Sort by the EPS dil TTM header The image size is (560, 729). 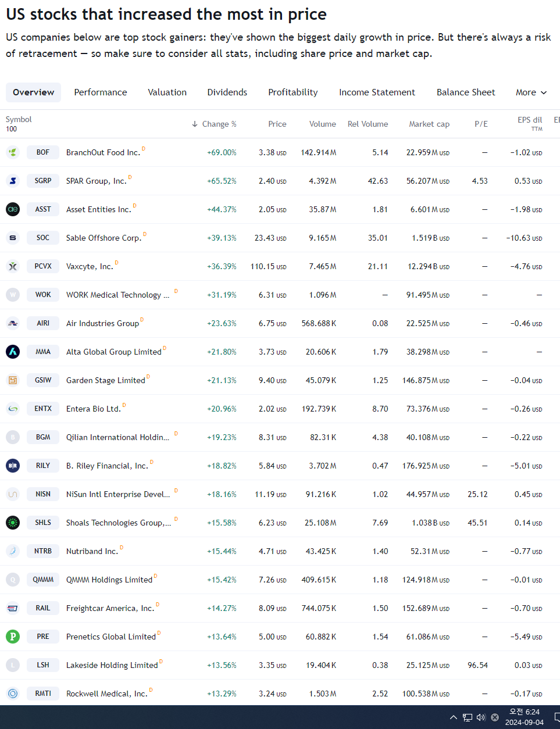click(530, 123)
